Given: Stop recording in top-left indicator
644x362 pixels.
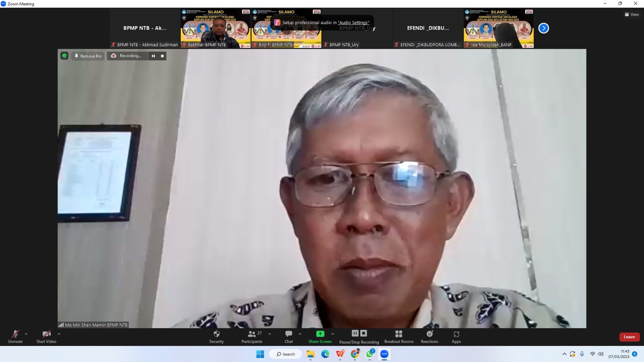Looking at the screenshot, I should click(162, 56).
